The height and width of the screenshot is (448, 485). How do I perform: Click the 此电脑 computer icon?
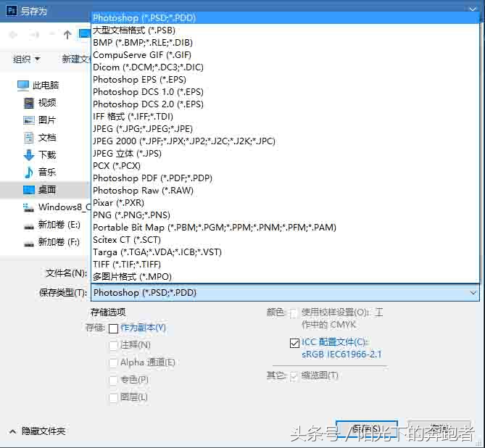tap(23, 86)
